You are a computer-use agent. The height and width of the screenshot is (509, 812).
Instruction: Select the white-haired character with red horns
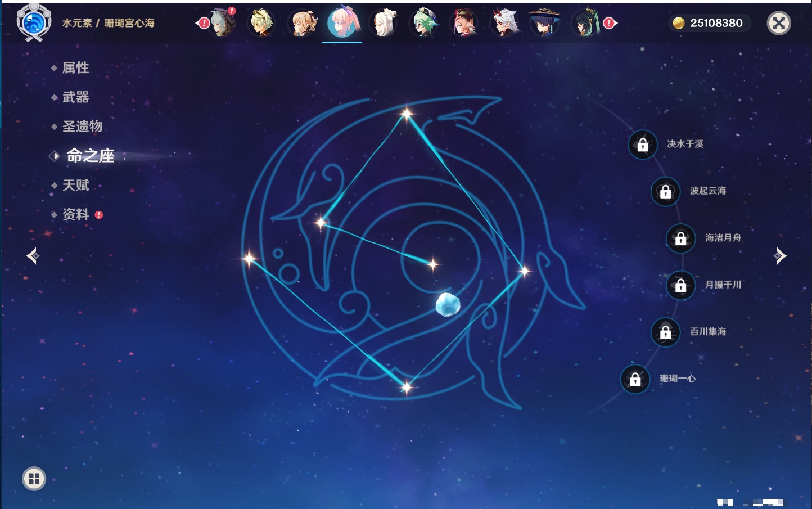(x=504, y=22)
